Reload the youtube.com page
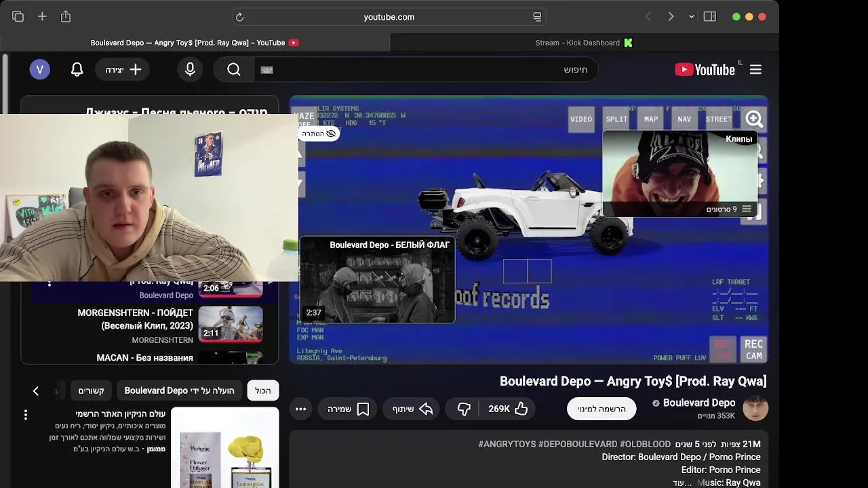This screenshot has height=488, width=868. point(239,17)
